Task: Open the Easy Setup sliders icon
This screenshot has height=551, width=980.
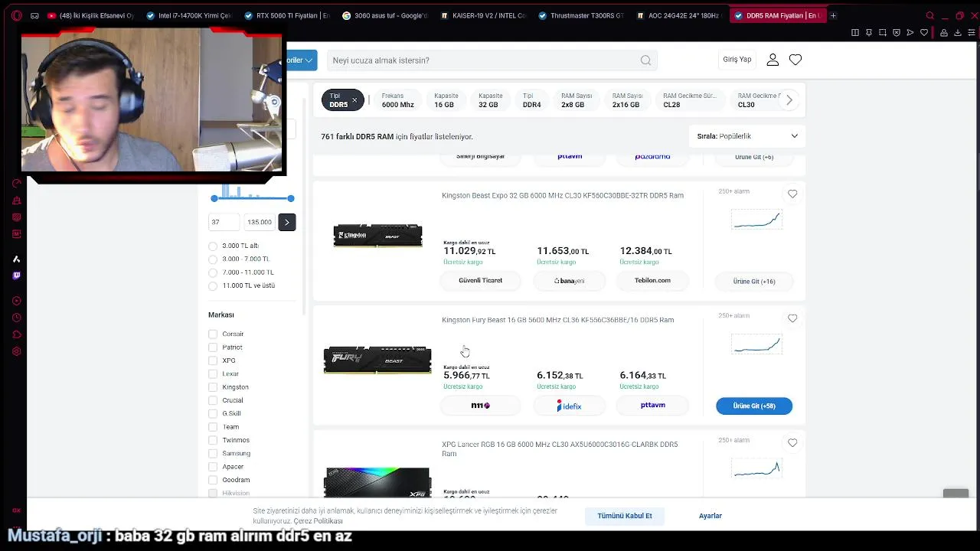Action: [x=971, y=33]
